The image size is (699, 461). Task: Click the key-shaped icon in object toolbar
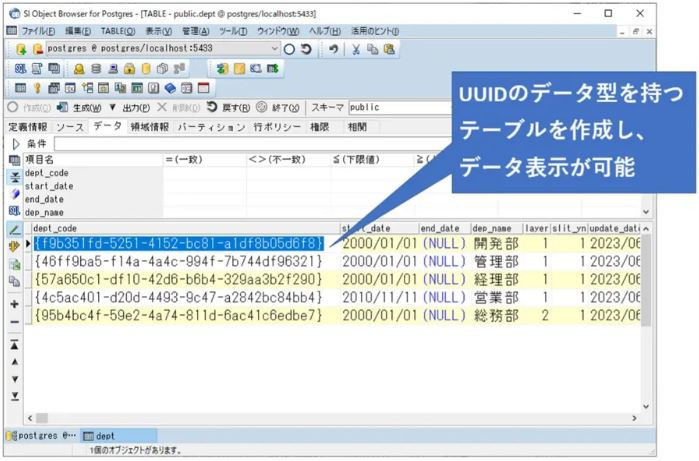click(x=37, y=88)
